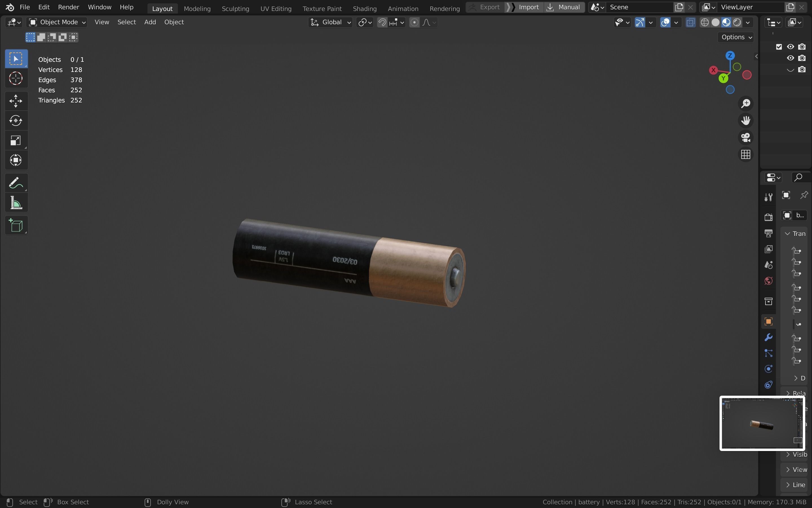
Task: Click the Import button
Action: click(x=524, y=7)
